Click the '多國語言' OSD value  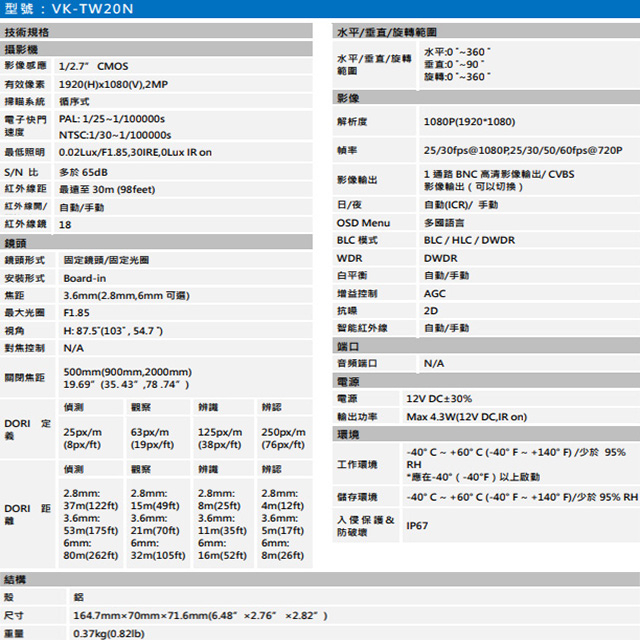point(444,223)
